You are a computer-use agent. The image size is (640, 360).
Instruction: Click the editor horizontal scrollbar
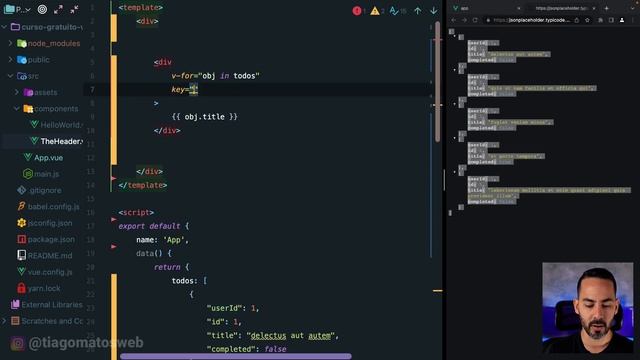coord(236,356)
